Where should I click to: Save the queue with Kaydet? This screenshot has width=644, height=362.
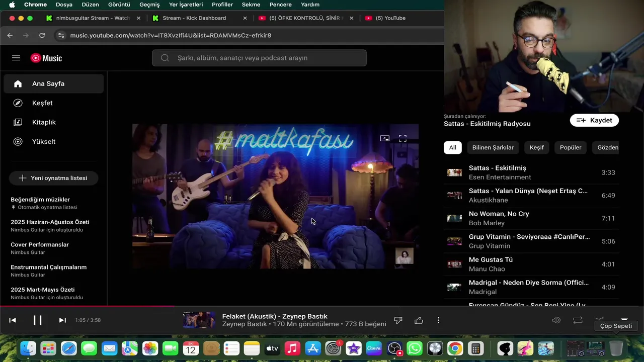(594, 120)
